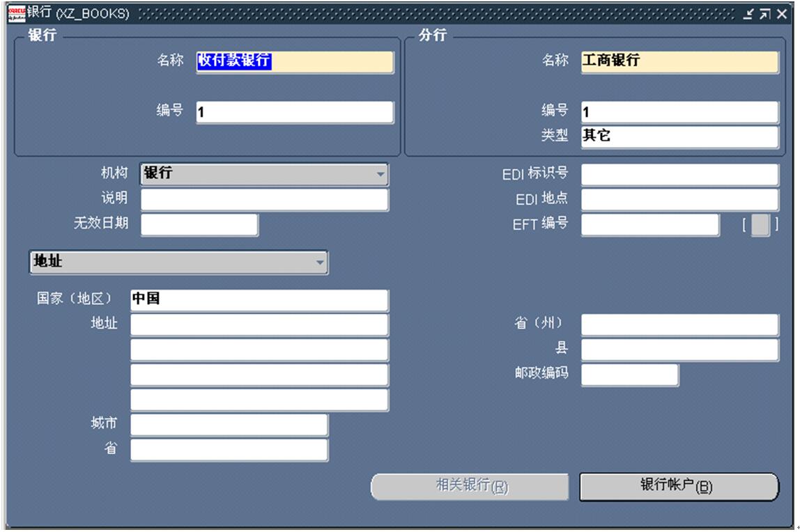Expand the 地址 section dropdown
The image size is (800, 532).
pyautogui.click(x=320, y=263)
